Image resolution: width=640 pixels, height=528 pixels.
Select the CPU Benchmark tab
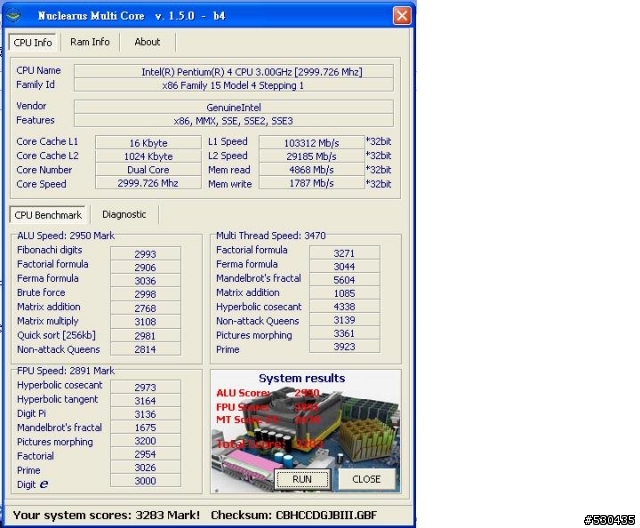48,215
